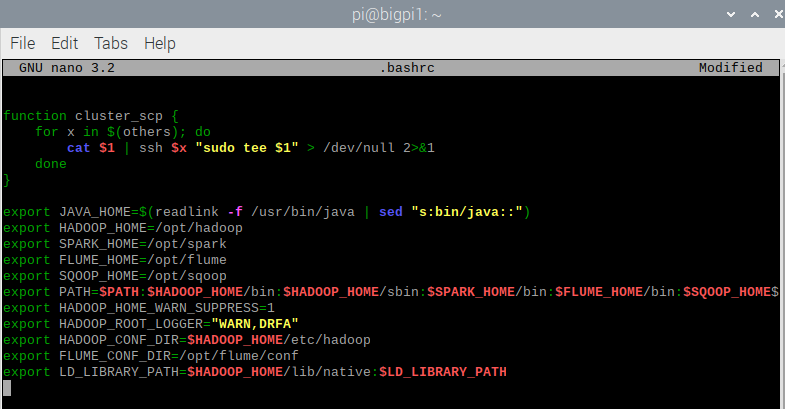
Task: Click the 'export HADOOP_HOME=/opt/hadoop' line
Action: pyautogui.click(x=123, y=228)
